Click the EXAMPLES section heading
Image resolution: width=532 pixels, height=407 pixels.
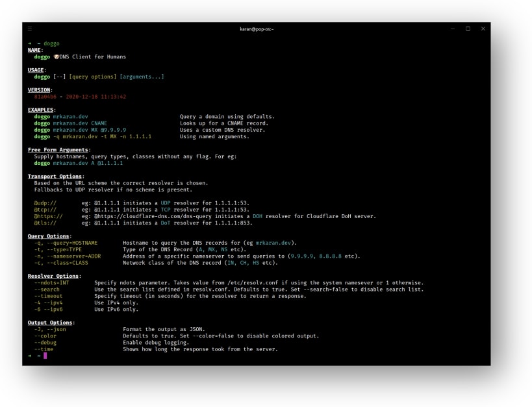click(x=41, y=110)
